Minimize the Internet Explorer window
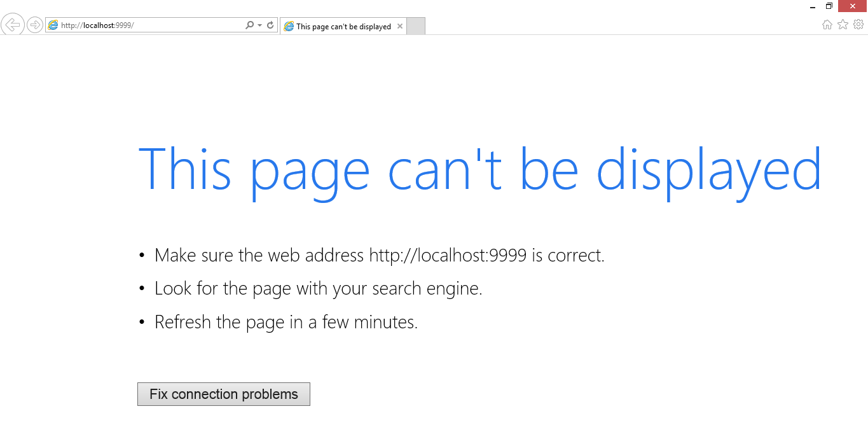Screen dimensions: 868x439 coord(813,6)
